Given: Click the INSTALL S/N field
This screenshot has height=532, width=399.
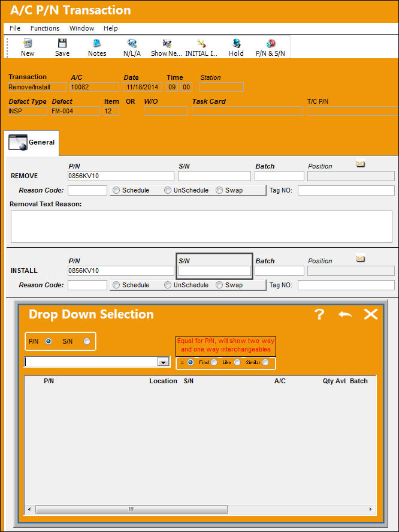Looking at the screenshot, I should point(214,270).
